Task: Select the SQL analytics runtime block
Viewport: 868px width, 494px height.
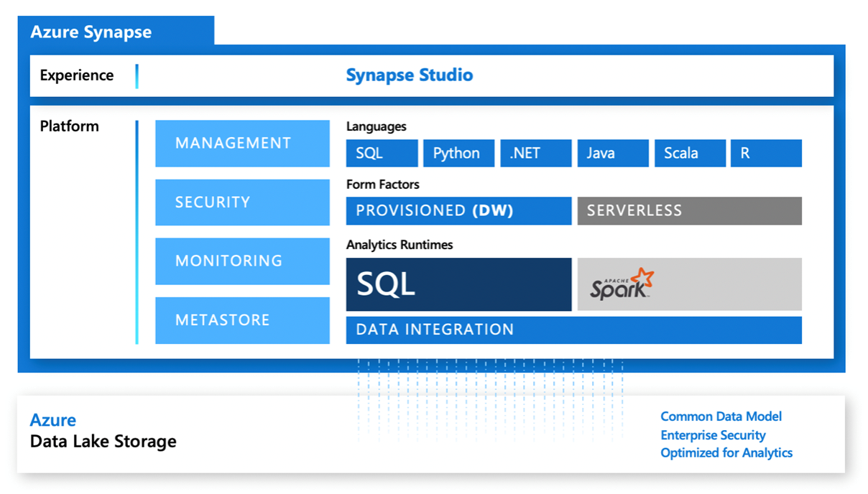Action: [x=458, y=284]
